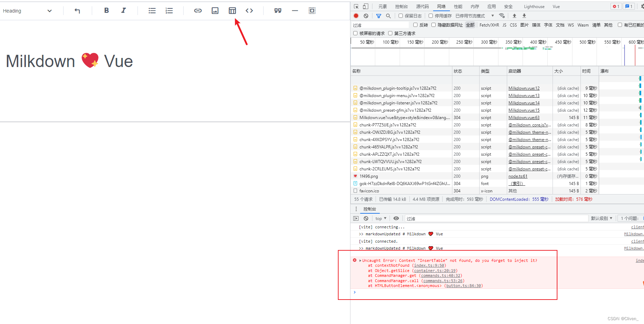
Task: Click the Milkdown Vue heading text
Action: tap(69, 61)
